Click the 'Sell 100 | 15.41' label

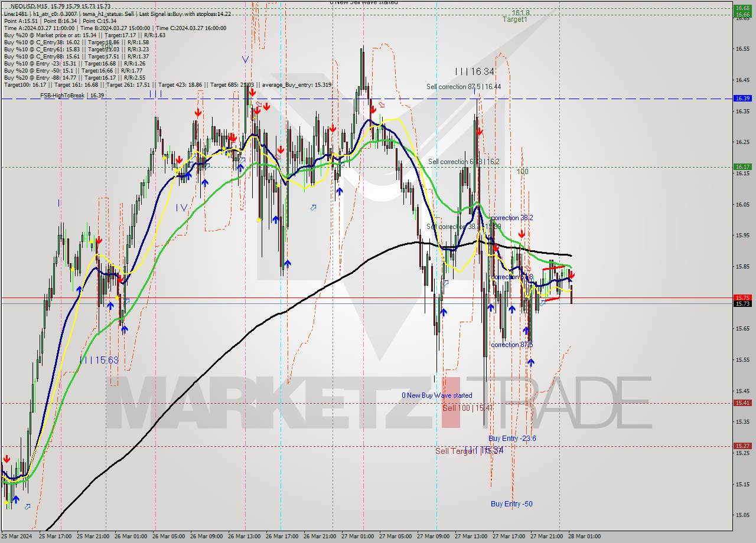(x=468, y=408)
